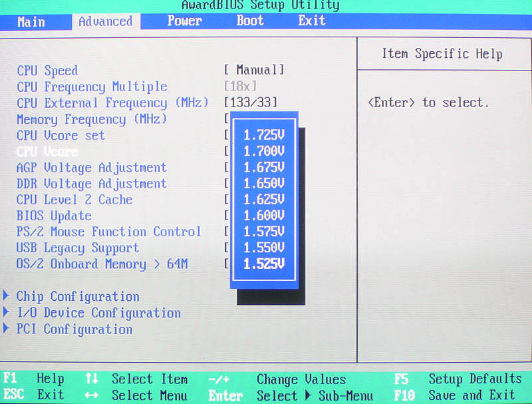Click the left/right arrows Select Menu icon
532x404 pixels.
click(x=92, y=395)
